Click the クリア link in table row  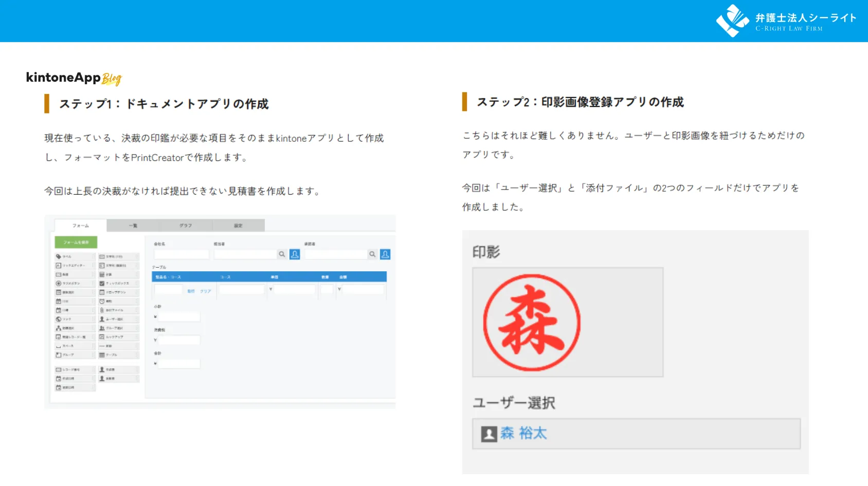click(x=206, y=291)
